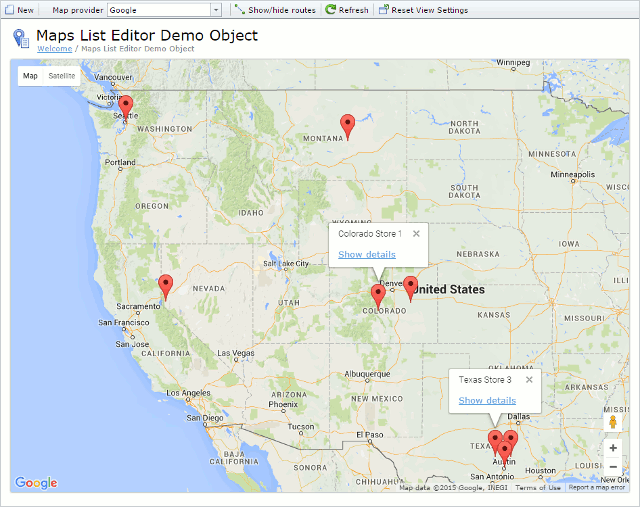Click the Colorado marker below Denver

coord(378,296)
